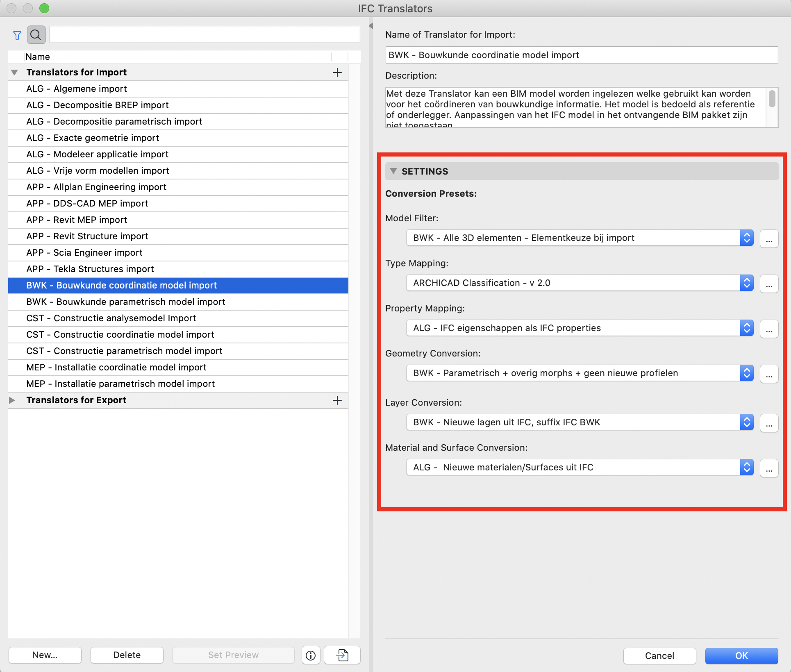791x672 pixels.
Task: Select MEP - Installatie parametrisch model import
Action: tap(178, 384)
